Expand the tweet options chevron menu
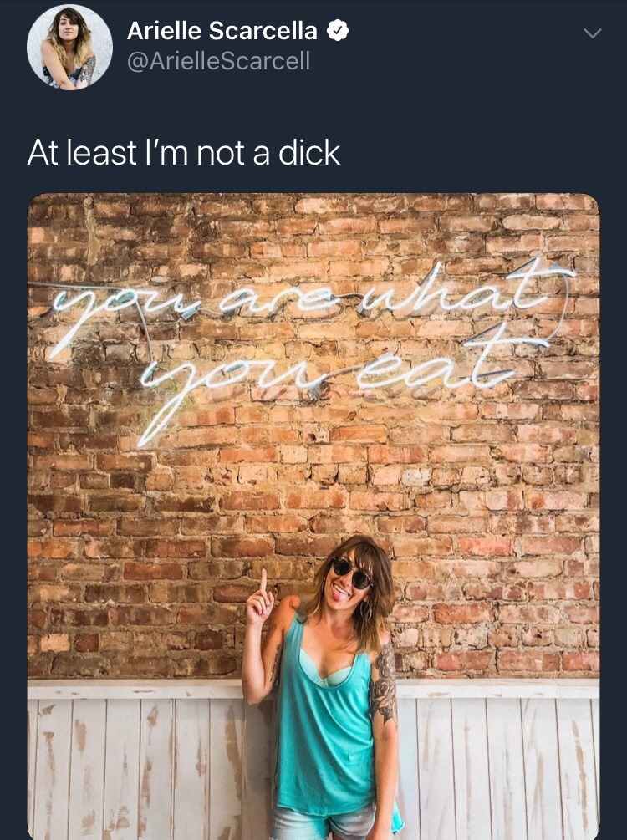 [x=592, y=33]
